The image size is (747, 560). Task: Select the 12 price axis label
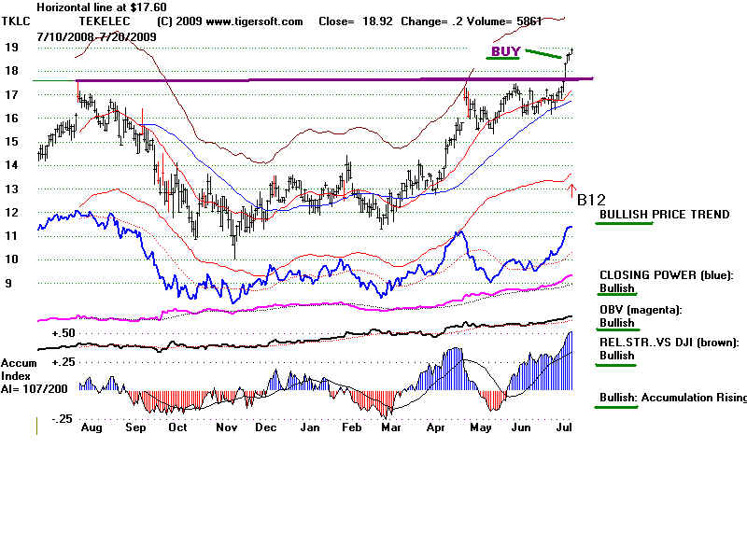click(x=12, y=212)
